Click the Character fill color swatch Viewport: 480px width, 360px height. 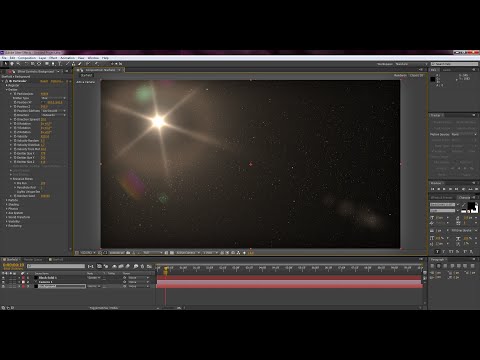(x=471, y=205)
